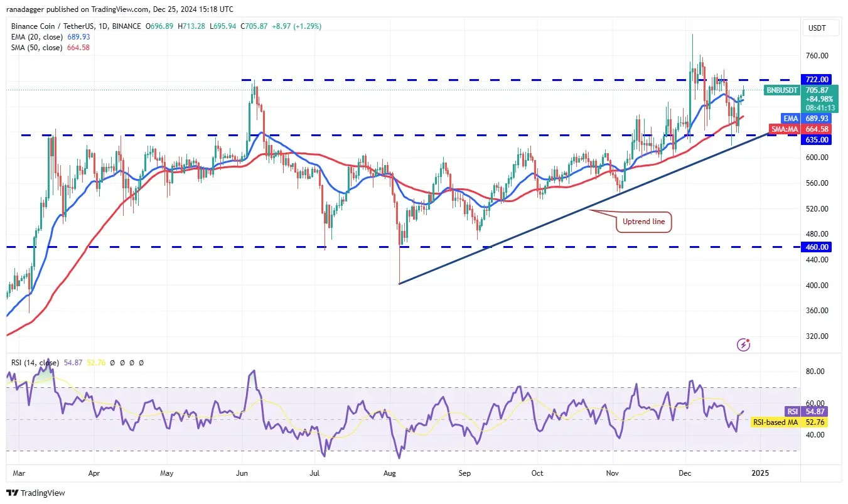This screenshot has height=504, width=848.
Task: Click the blue EMA axis label
Action: point(790,118)
